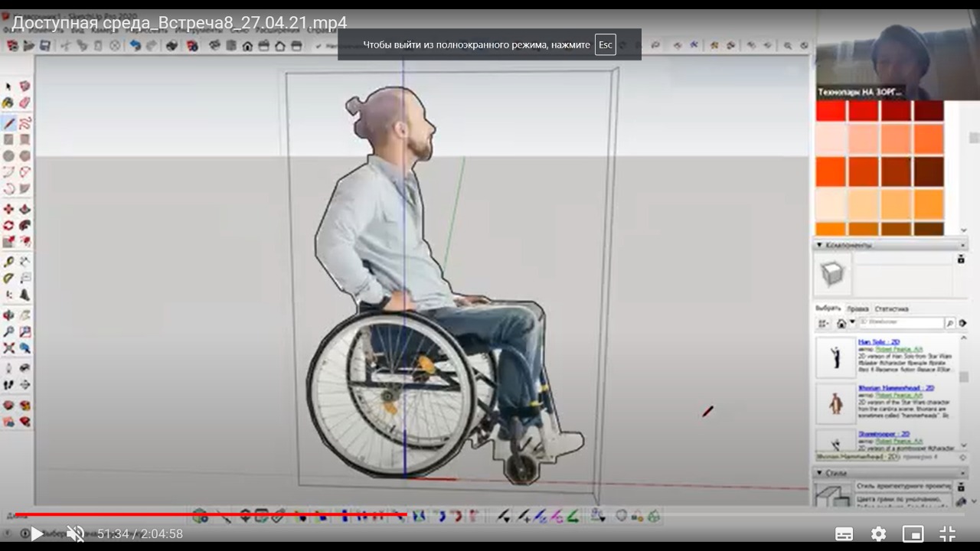The height and width of the screenshot is (551, 980).
Task: Click the 3D Warehouse search magnifier
Action: 950,323
